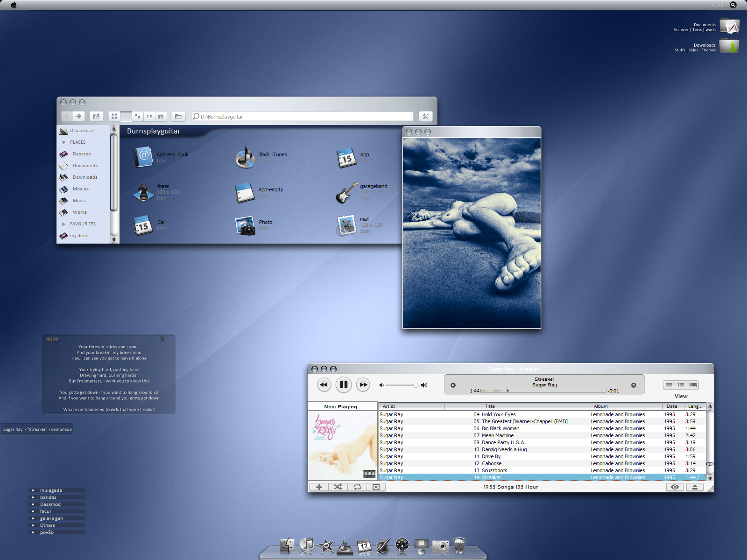Select the first list view mode button
The height and width of the screenshot is (560, 747).
[669, 385]
